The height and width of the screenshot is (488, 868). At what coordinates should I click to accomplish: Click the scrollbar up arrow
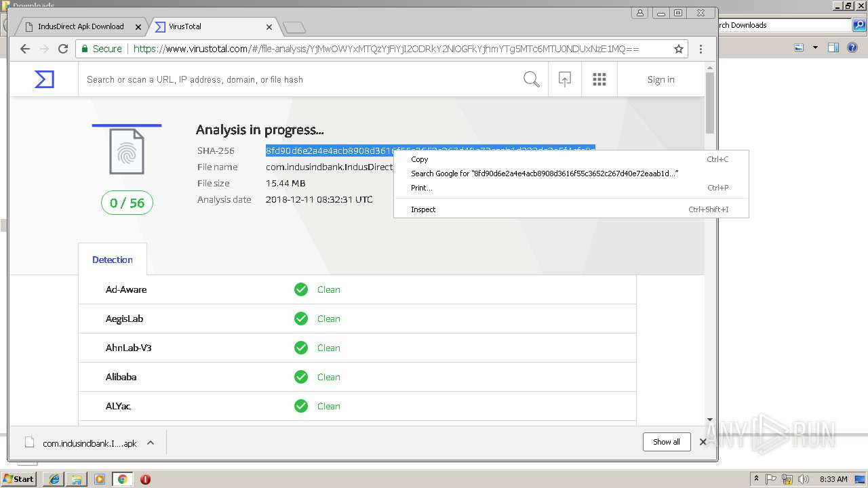click(x=710, y=67)
